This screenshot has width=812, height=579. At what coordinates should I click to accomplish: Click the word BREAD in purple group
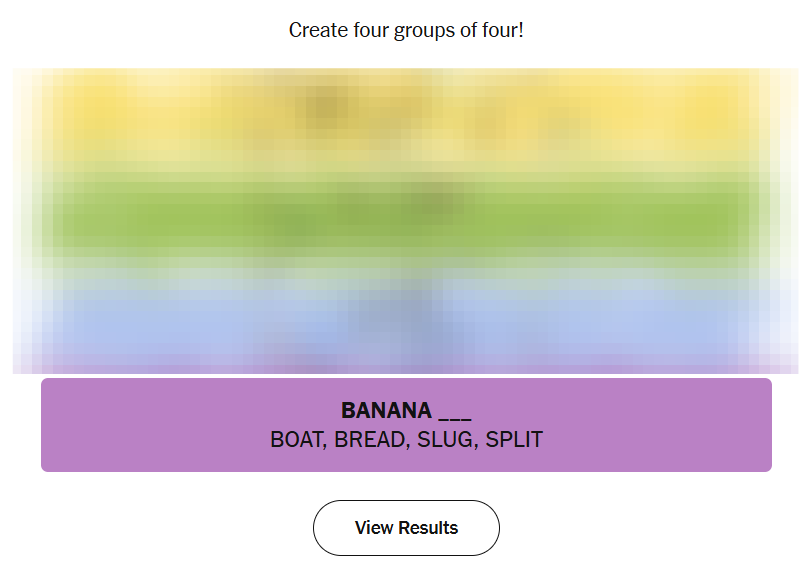tap(370, 440)
